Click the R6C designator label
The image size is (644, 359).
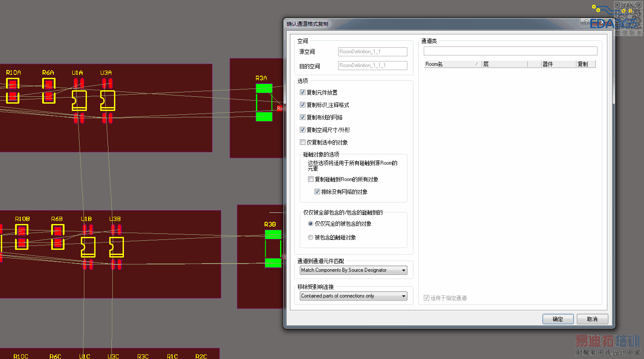(x=55, y=356)
